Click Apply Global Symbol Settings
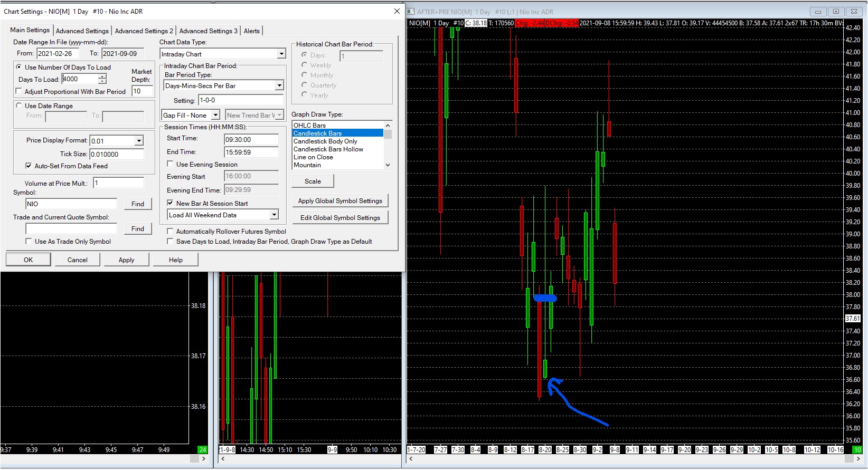This screenshot has width=868, height=470. (x=340, y=200)
